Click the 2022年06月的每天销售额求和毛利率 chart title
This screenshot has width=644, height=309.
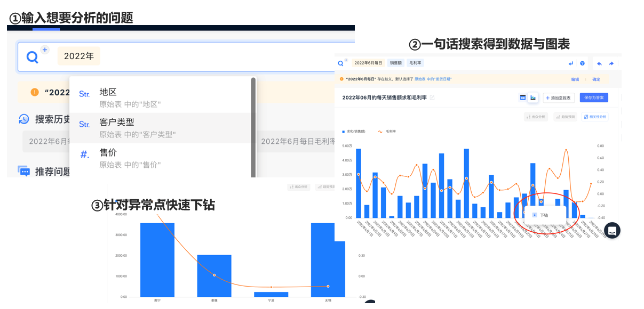(384, 97)
